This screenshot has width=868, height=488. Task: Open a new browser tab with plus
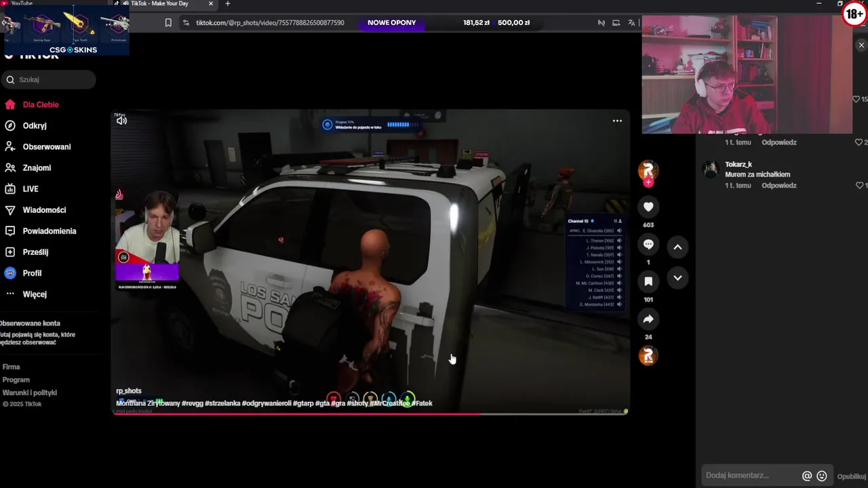[x=227, y=3]
